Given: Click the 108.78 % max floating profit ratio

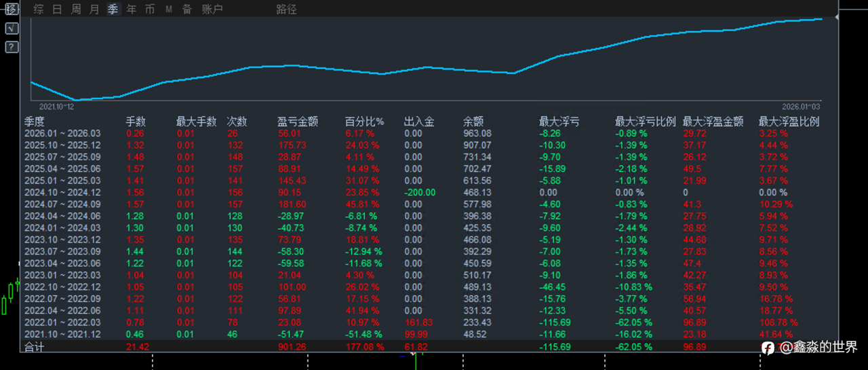Looking at the screenshot, I should coord(778,322).
